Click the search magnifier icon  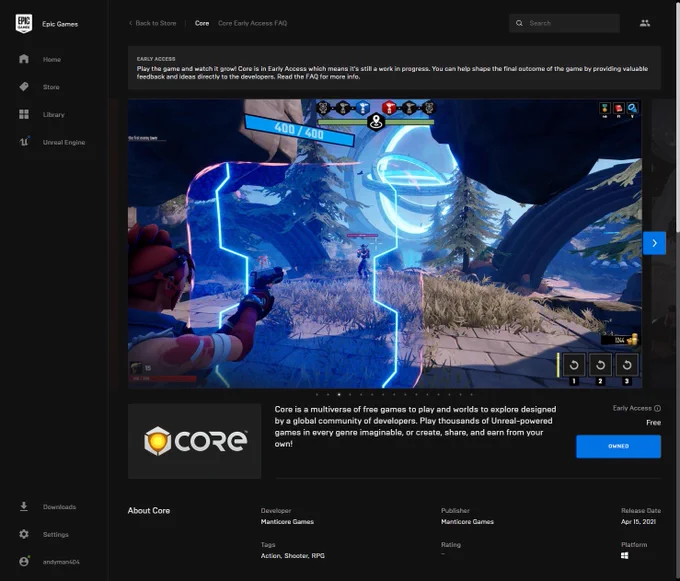tap(519, 23)
